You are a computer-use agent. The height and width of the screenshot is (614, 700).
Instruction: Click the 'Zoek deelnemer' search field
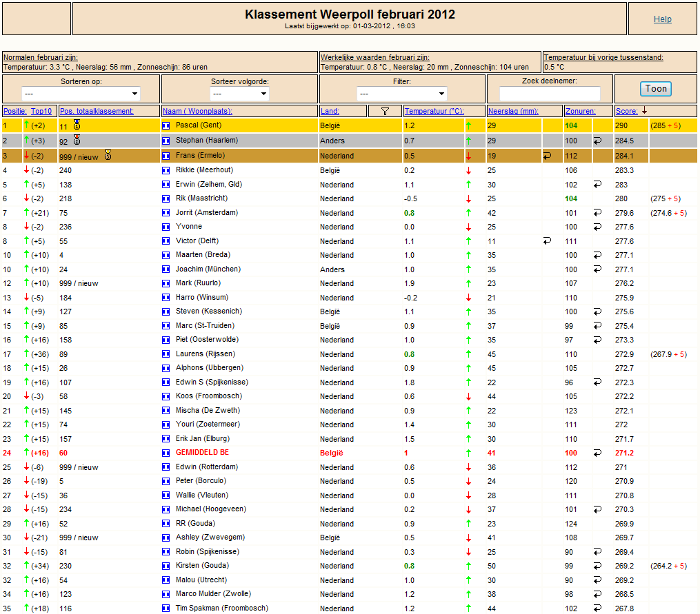[550, 94]
